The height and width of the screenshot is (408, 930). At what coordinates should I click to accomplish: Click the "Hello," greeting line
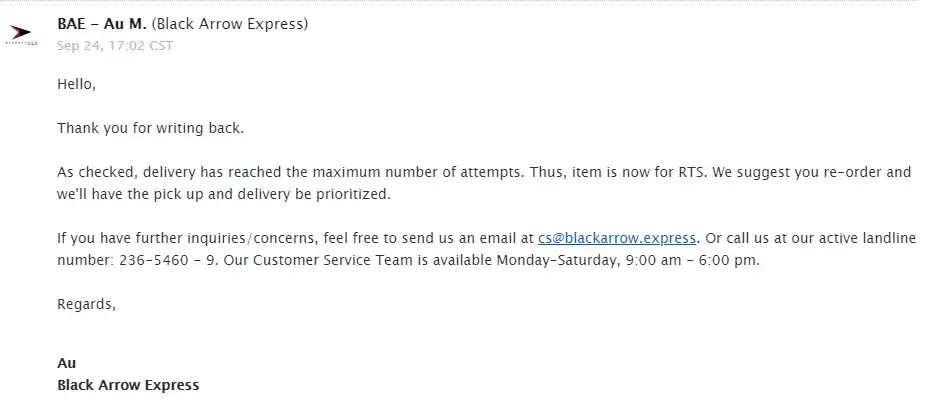point(76,85)
